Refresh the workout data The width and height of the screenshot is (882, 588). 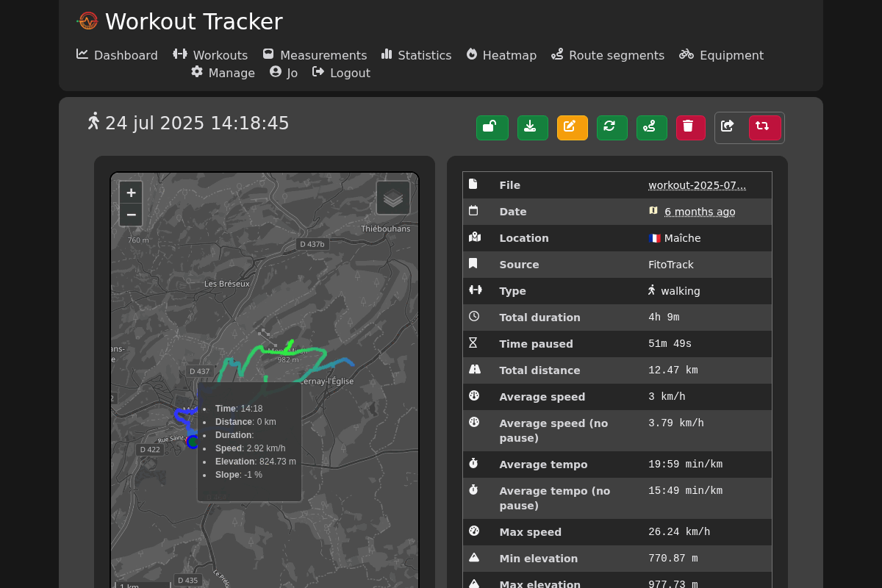612,128
